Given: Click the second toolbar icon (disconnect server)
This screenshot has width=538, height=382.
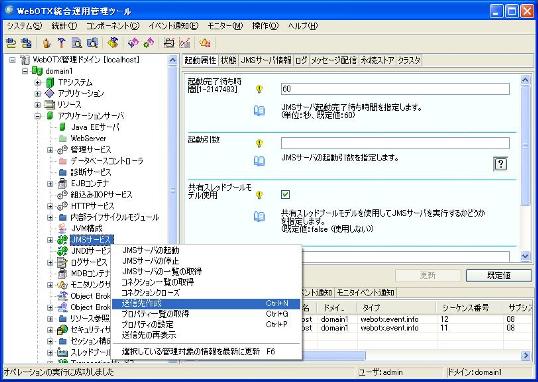Looking at the screenshot, I should click(x=26, y=43).
